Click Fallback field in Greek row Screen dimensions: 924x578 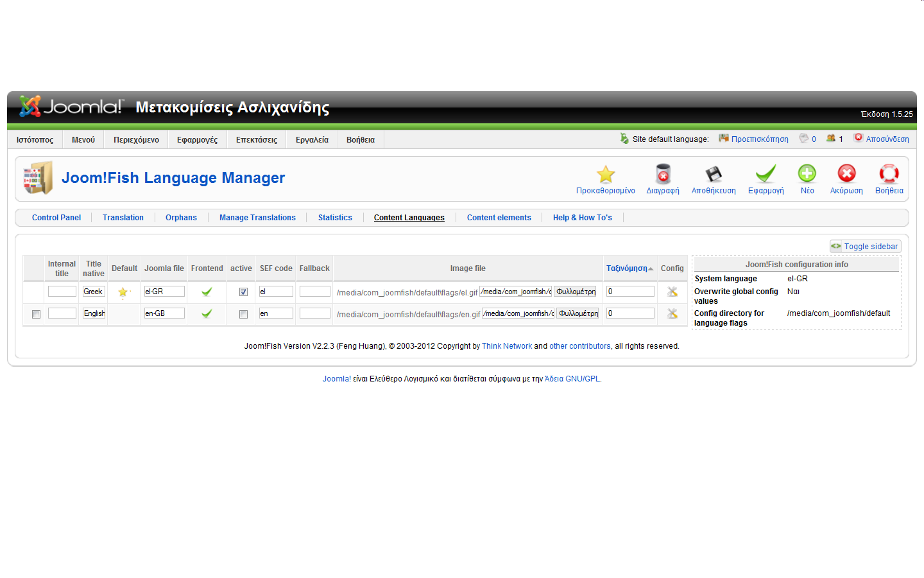315,292
